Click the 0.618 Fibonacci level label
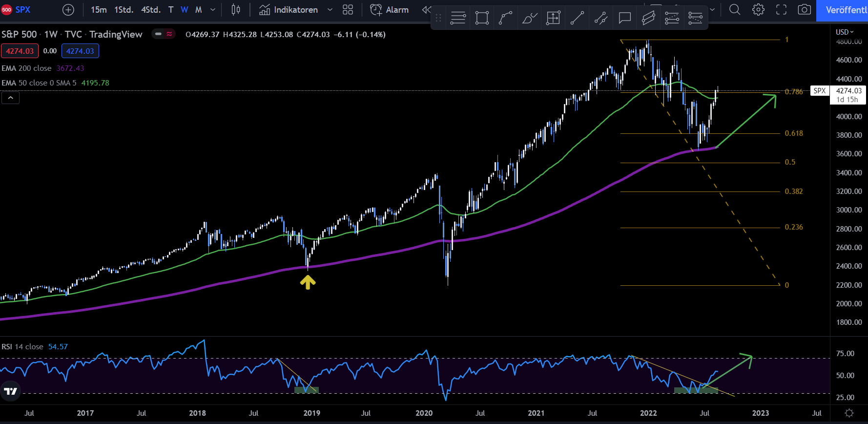Viewport: 868px width, 424px height. pyautogui.click(x=794, y=133)
